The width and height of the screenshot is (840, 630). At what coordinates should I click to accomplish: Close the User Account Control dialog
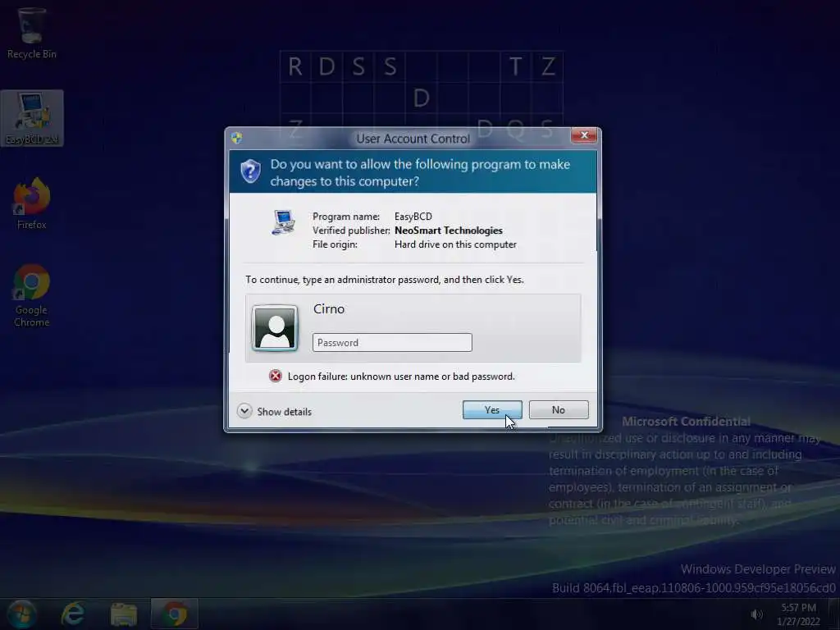coord(584,135)
